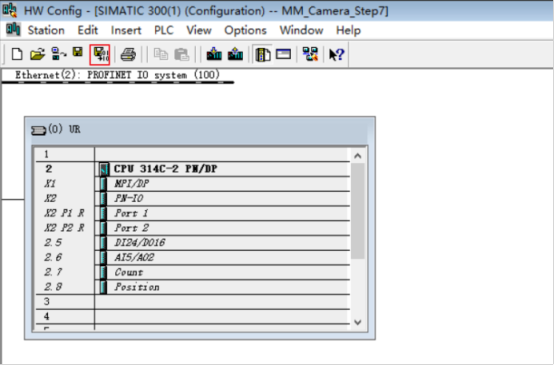
Task: Click the Detail view window icon
Action: [283, 54]
